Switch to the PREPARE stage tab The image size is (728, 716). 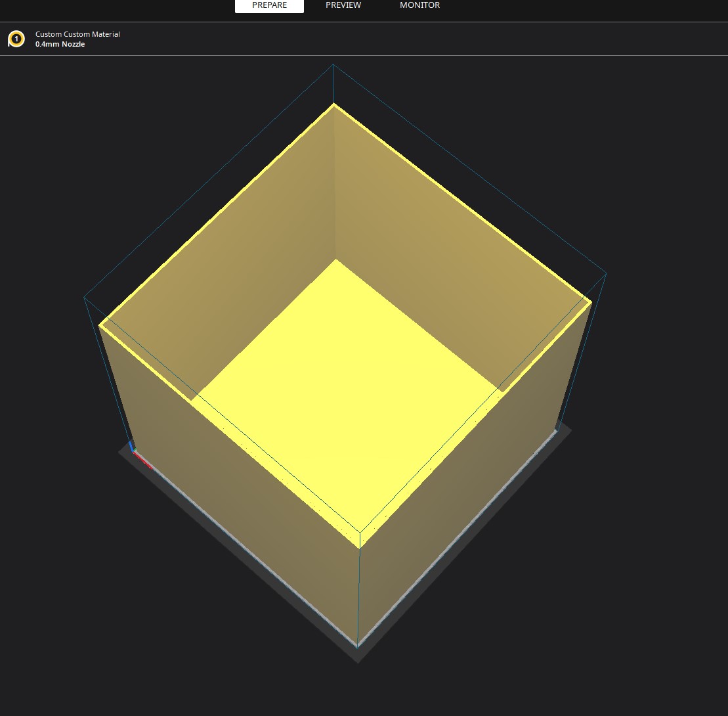point(269,5)
